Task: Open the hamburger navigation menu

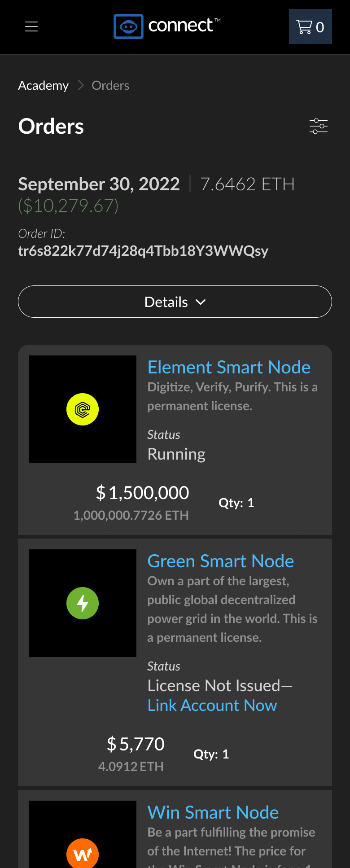Action: (31, 26)
